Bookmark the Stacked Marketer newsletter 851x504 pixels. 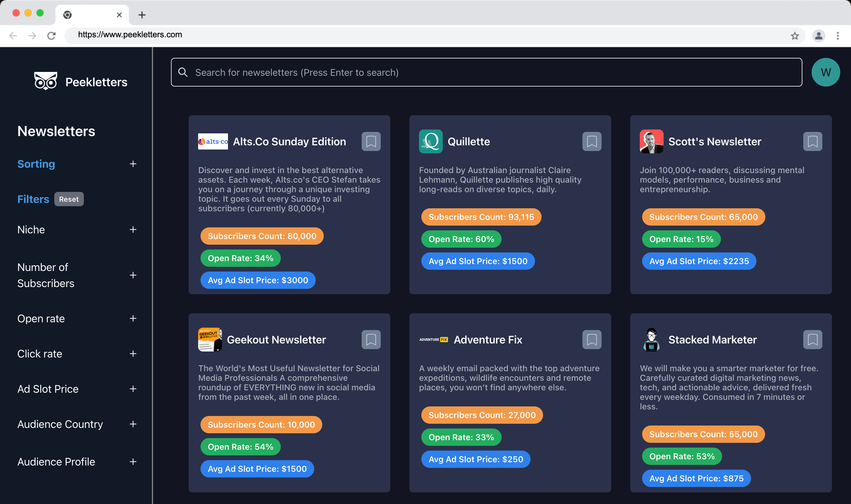[812, 339]
